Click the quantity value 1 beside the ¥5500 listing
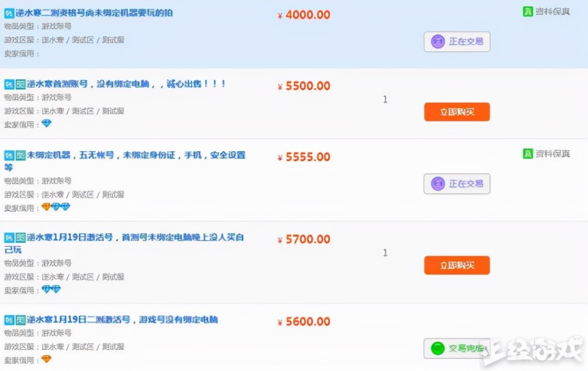Image resolution: width=588 pixels, height=371 pixels. [x=385, y=99]
